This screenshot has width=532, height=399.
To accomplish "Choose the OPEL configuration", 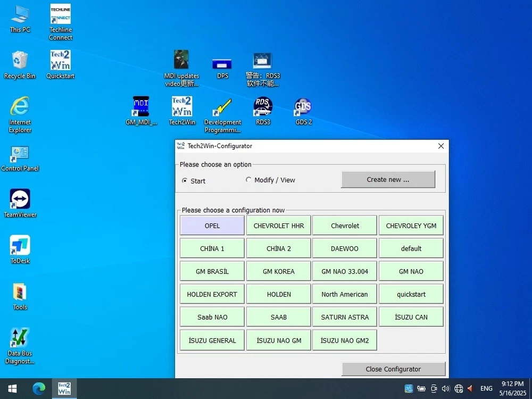I will tap(212, 226).
